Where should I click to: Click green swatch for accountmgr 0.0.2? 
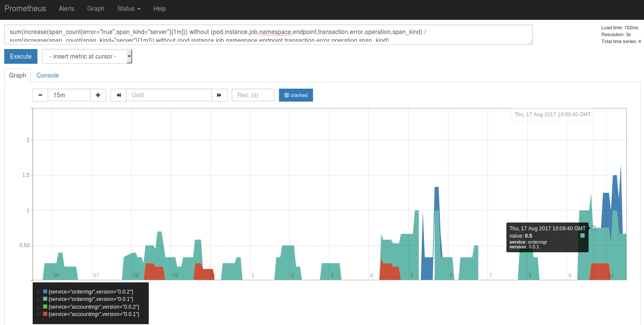pyautogui.click(x=45, y=306)
